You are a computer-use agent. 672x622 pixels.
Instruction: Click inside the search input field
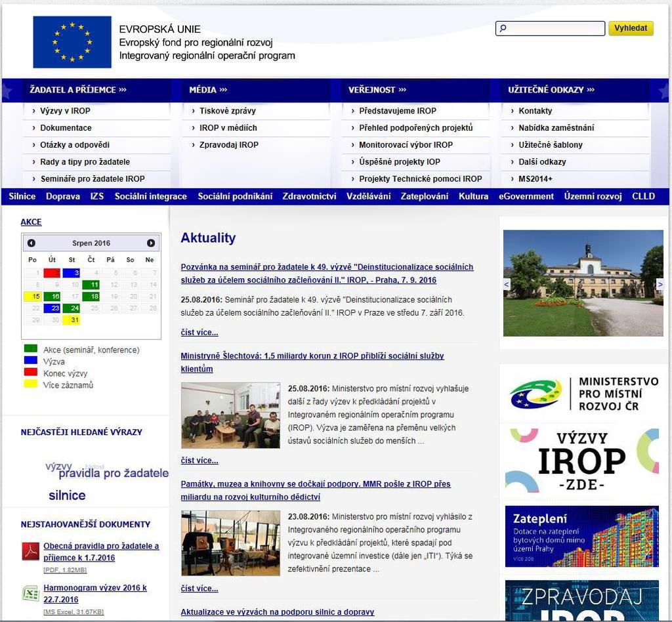click(551, 28)
